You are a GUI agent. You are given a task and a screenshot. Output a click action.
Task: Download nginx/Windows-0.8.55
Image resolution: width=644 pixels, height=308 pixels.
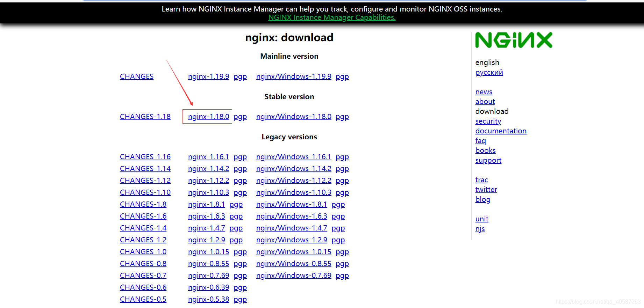294,264
